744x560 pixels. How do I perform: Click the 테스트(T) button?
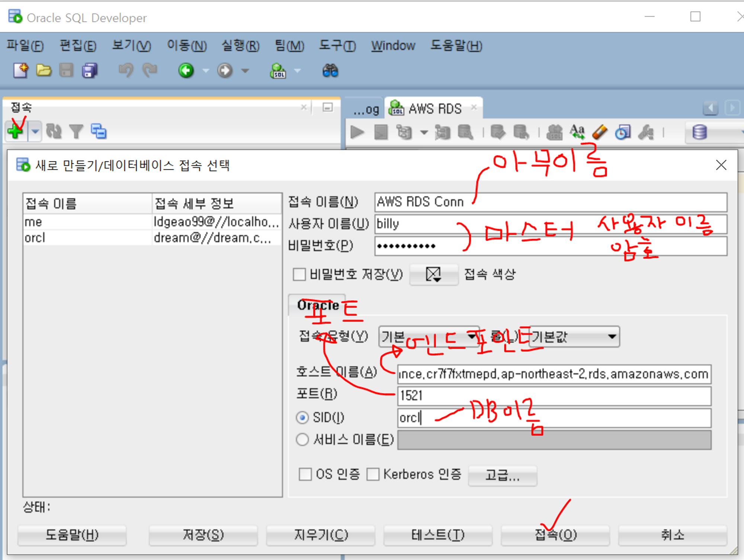(x=437, y=535)
